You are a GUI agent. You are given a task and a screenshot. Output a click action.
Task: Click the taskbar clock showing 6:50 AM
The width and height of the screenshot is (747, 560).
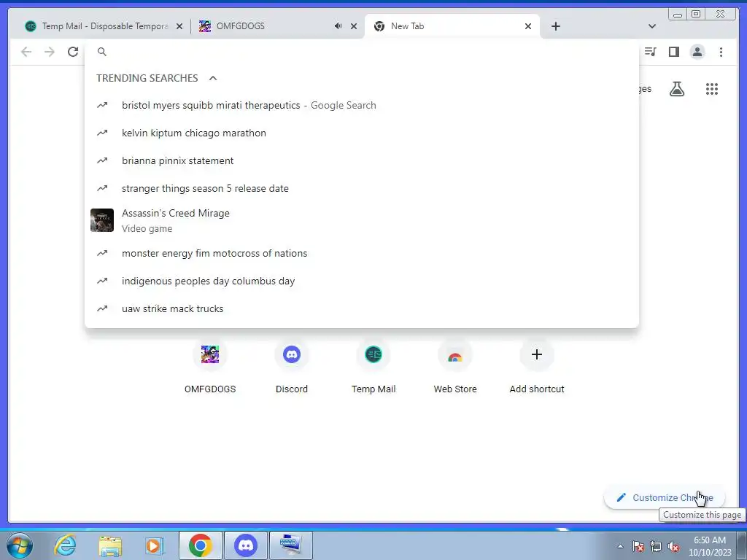(x=710, y=546)
